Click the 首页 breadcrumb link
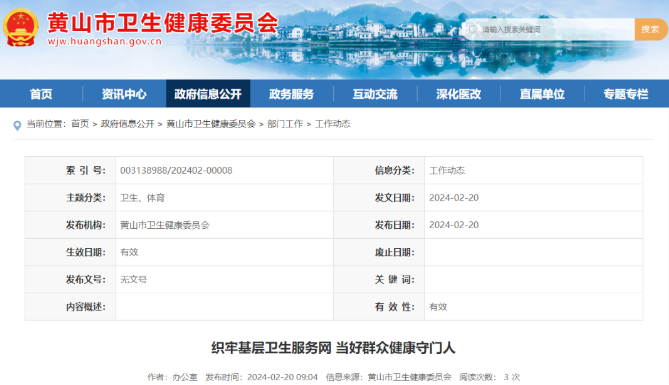 point(80,124)
